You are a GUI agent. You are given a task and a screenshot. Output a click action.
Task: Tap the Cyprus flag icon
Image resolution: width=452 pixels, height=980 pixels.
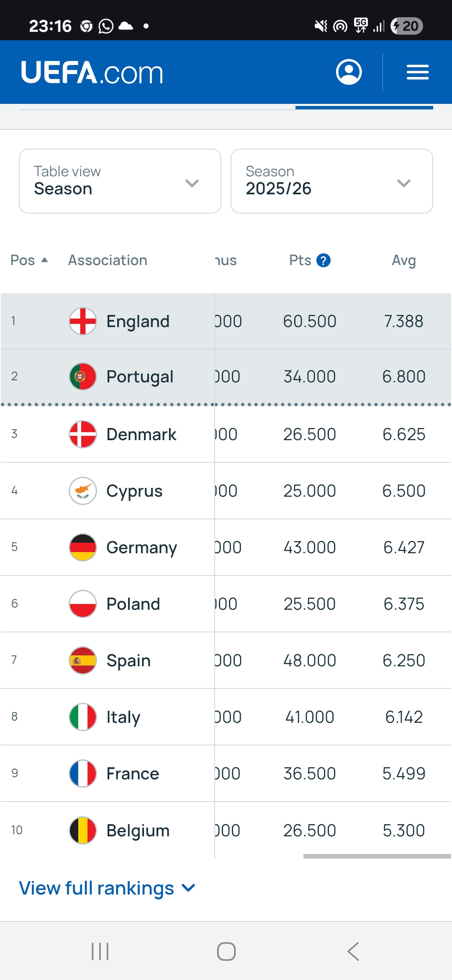coord(83,491)
